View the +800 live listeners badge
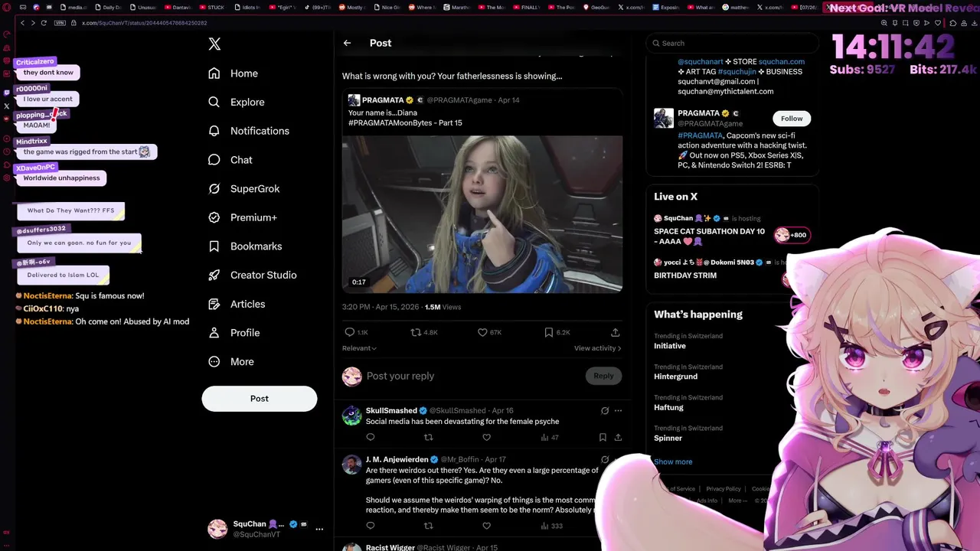The height and width of the screenshot is (551, 980). (791, 235)
